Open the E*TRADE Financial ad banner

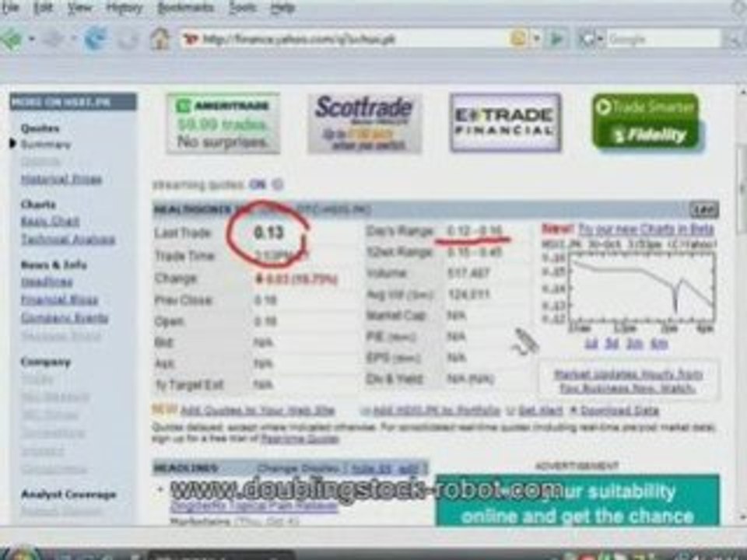click(505, 123)
